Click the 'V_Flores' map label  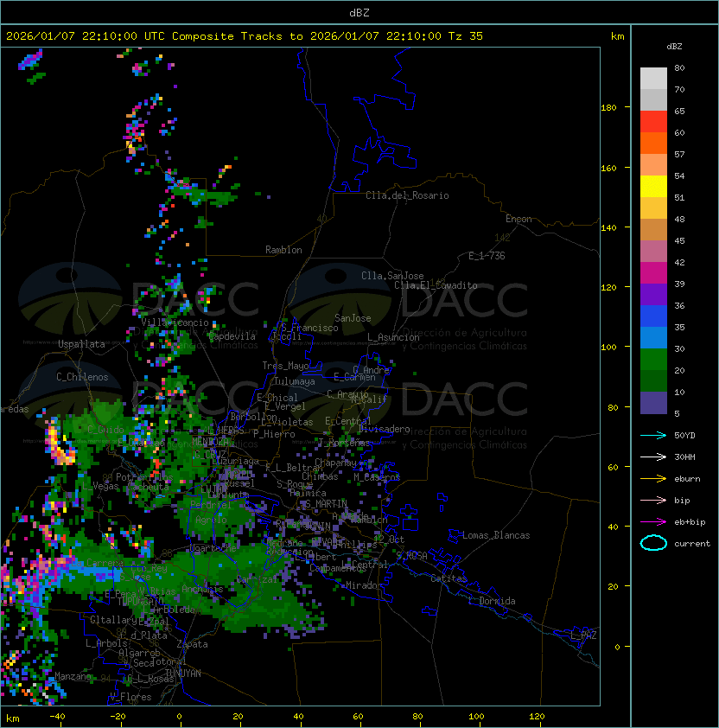(130, 697)
